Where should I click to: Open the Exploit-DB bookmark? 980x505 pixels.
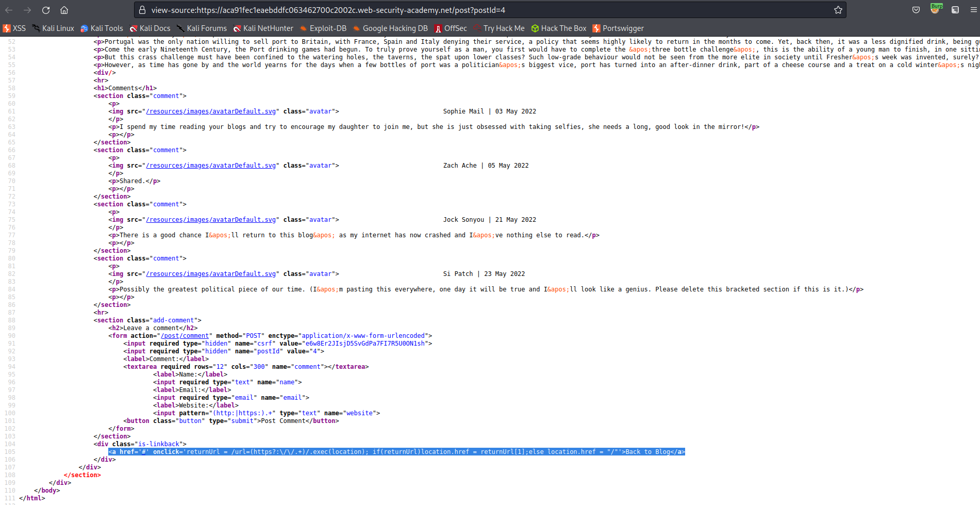pos(323,28)
